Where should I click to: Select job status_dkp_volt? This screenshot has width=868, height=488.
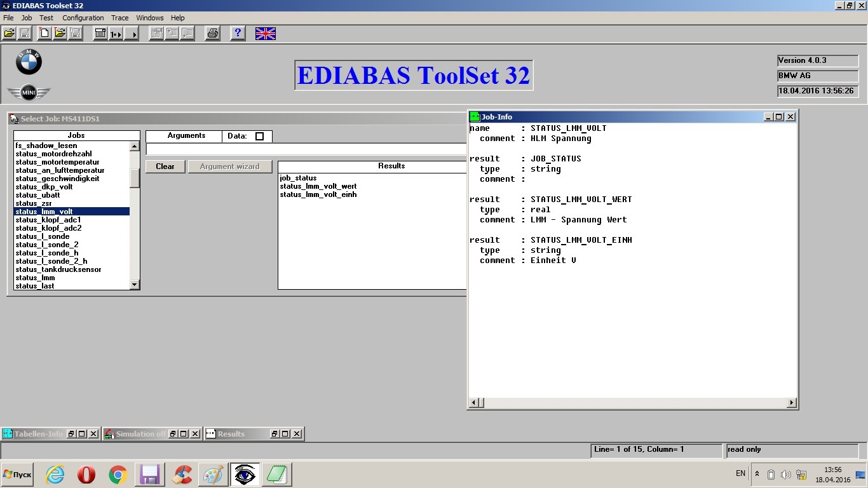pyautogui.click(x=44, y=187)
